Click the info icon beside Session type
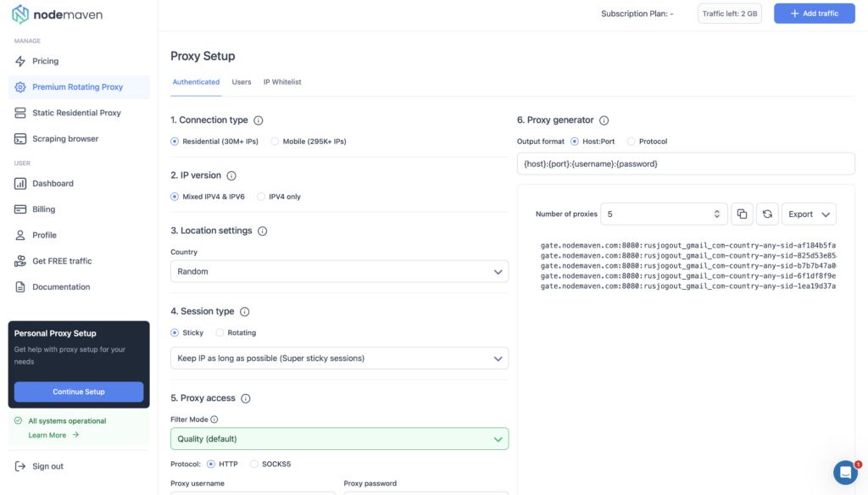868x495 pixels. click(x=245, y=312)
